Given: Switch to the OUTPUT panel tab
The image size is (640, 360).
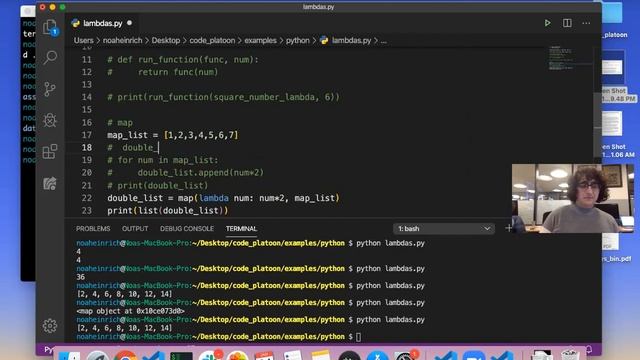Looking at the screenshot, I should pyautogui.click(x=135, y=229).
